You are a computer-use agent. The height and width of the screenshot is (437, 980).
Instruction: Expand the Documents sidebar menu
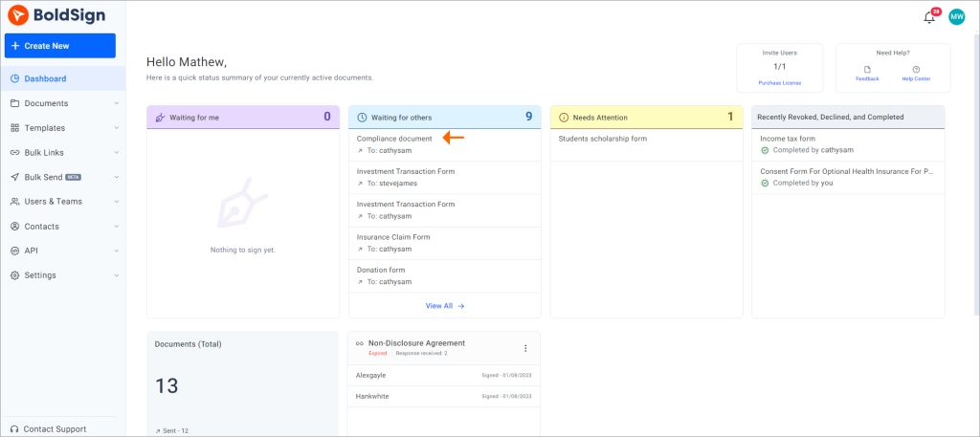click(x=116, y=103)
